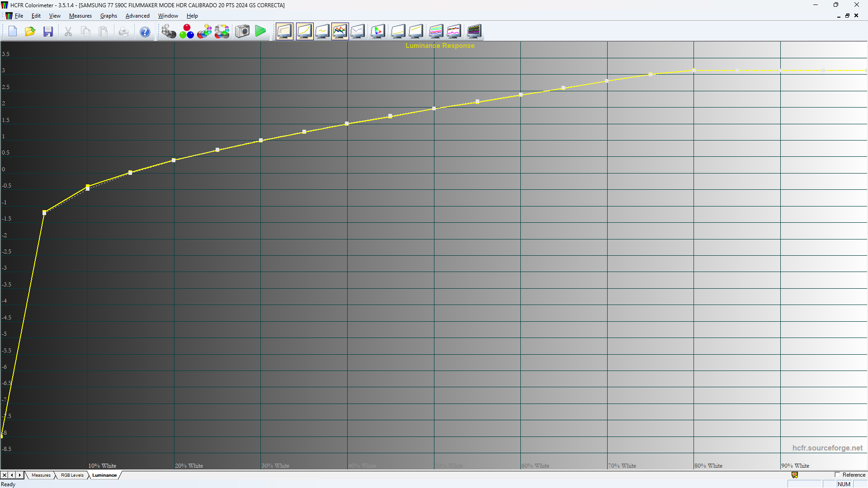The width and height of the screenshot is (868, 488).
Task: Toggle the NUM indicator in status bar
Action: point(844,484)
